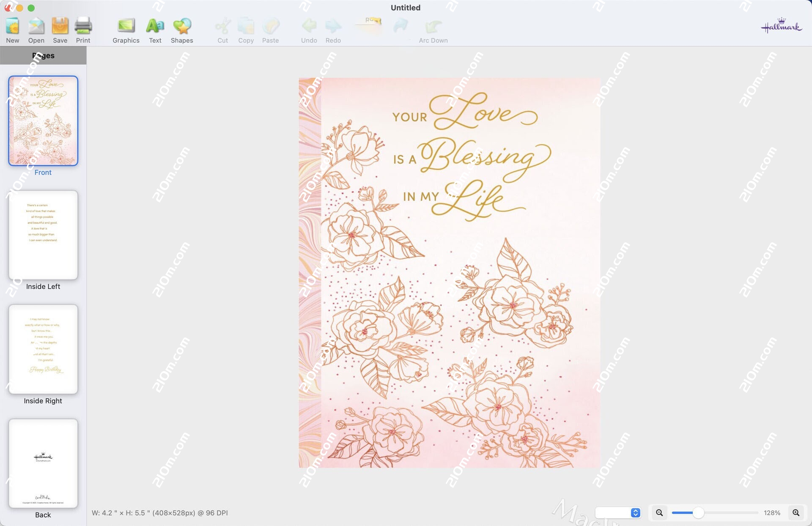Apply Arc Down text effect
Screen dimensions: 812x526
coord(433,29)
